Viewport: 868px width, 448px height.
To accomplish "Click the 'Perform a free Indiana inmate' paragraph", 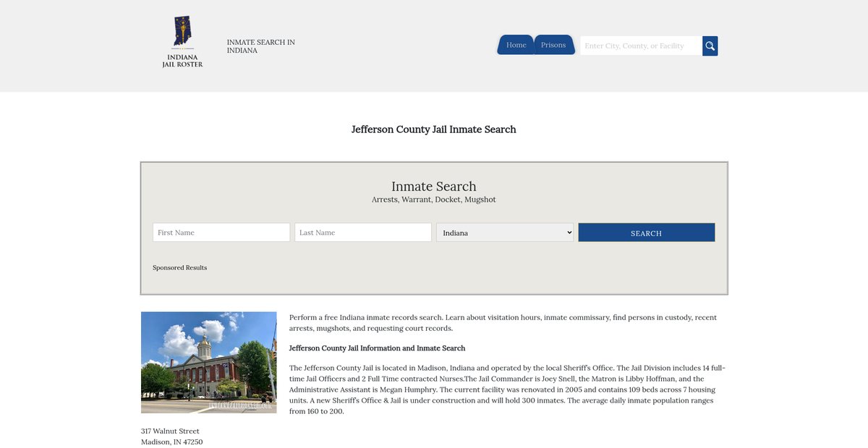I will click(503, 323).
